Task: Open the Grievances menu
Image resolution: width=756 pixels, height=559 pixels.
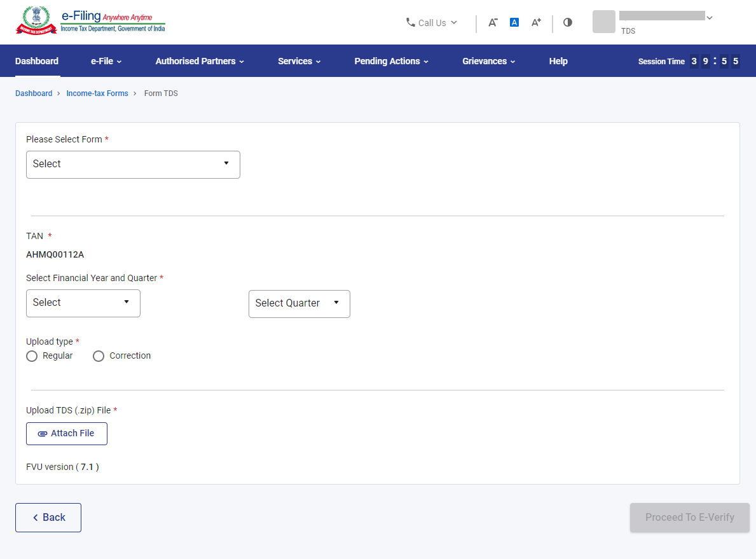Action: click(488, 61)
